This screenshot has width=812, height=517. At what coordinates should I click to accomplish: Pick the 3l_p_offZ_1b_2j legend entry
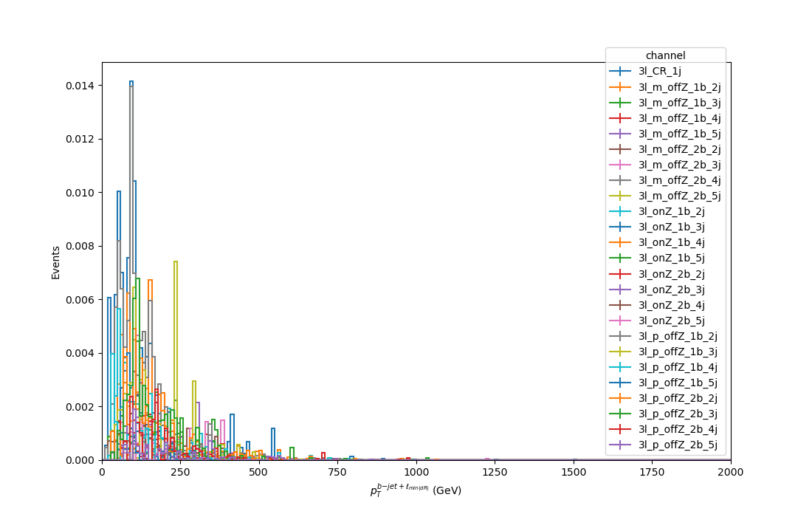pos(678,336)
